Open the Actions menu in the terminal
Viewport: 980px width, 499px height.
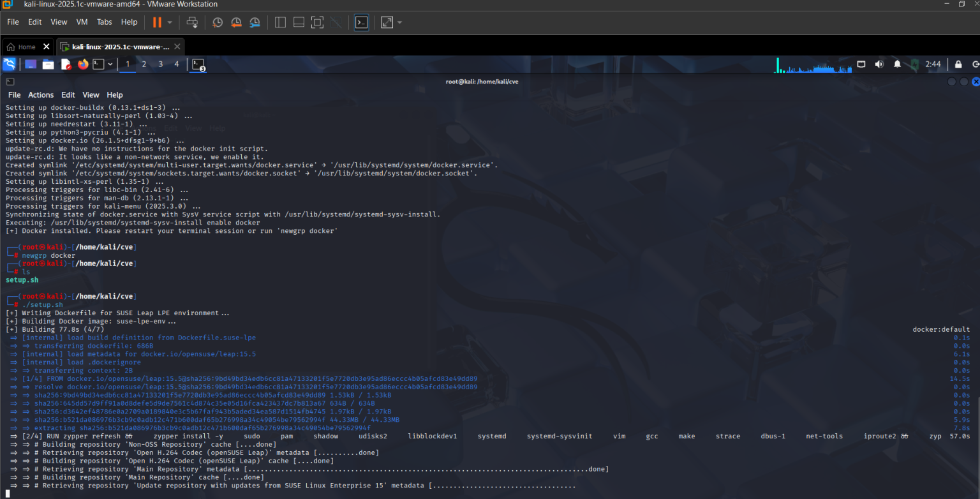[x=40, y=94]
